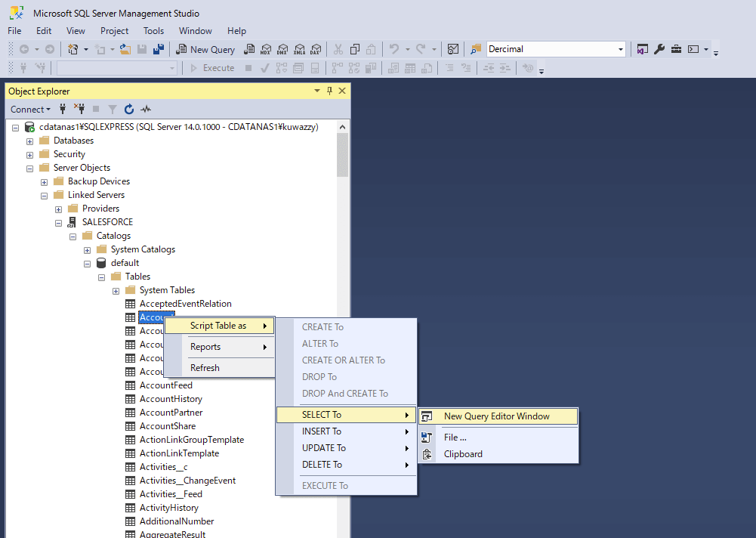756x538 pixels.
Task: Refresh Object Explorer via toolbar icon
Action: [x=129, y=109]
